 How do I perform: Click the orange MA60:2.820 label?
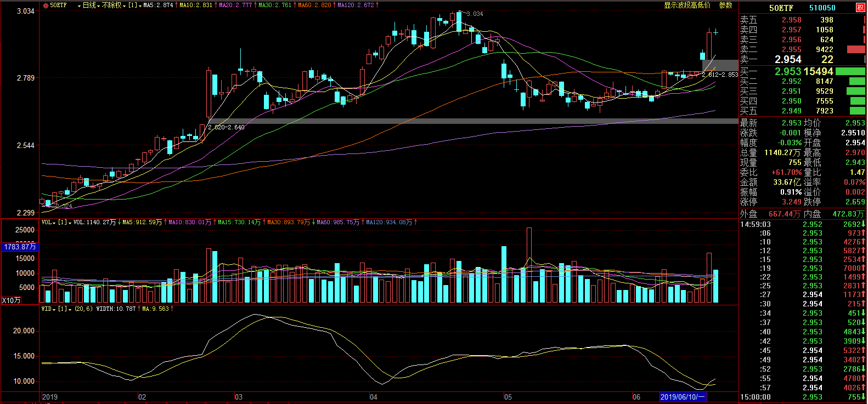pos(314,5)
